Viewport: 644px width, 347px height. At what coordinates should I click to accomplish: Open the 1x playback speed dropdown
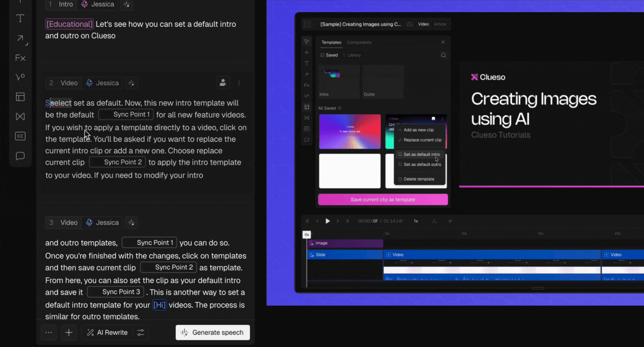tap(416, 221)
